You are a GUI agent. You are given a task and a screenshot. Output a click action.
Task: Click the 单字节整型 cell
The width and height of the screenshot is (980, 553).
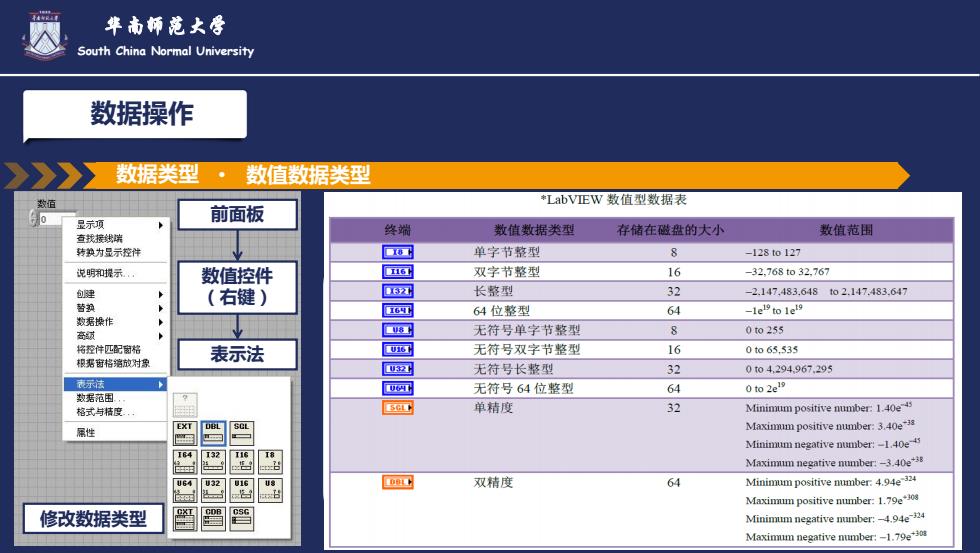[x=507, y=252]
